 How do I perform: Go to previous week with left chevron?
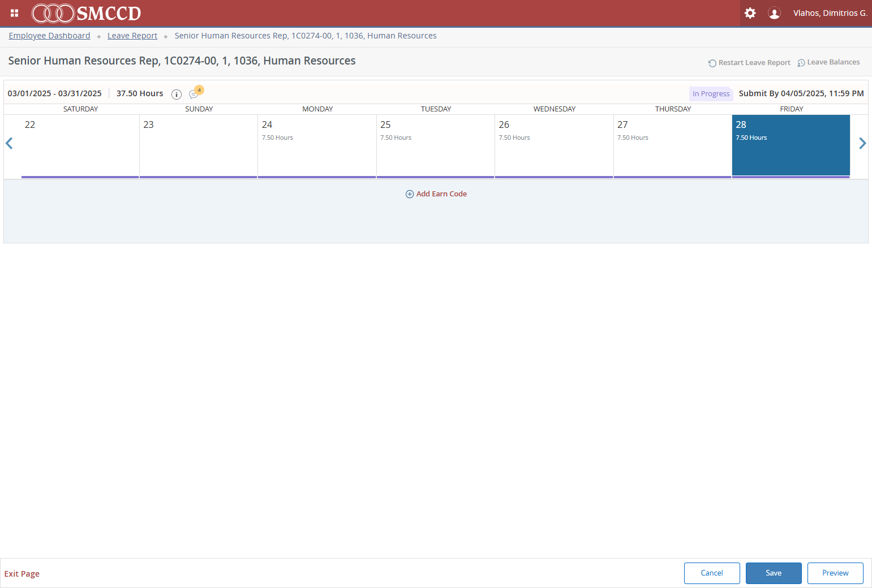click(9, 144)
